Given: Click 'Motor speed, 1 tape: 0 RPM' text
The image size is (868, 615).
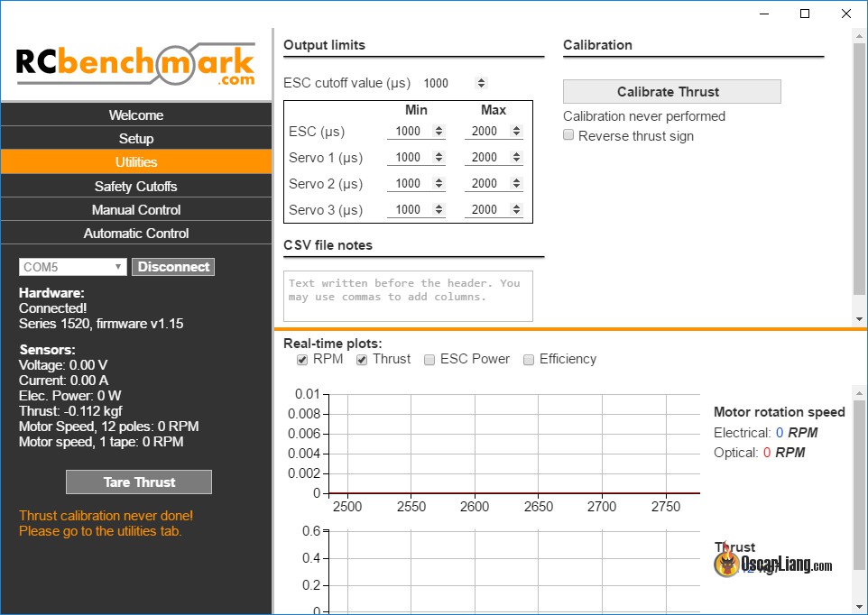Looking at the screenshot, I should 101,442.
